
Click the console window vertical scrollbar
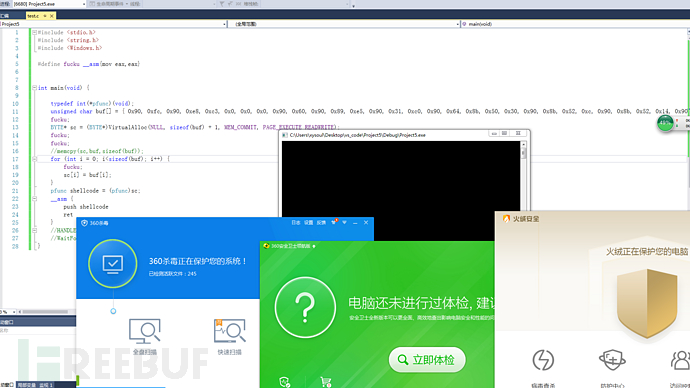pyautogui.click(x=523, y=176)
